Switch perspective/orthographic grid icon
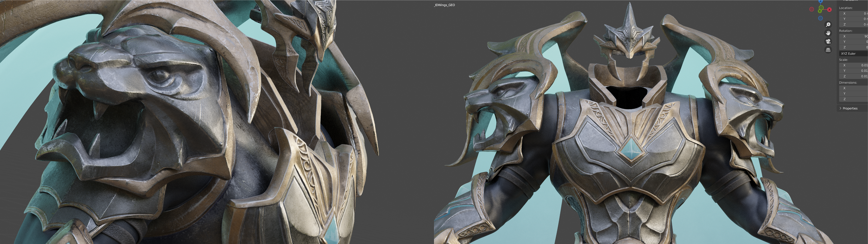This screenshot has width=868, height=244. point(828,50)
